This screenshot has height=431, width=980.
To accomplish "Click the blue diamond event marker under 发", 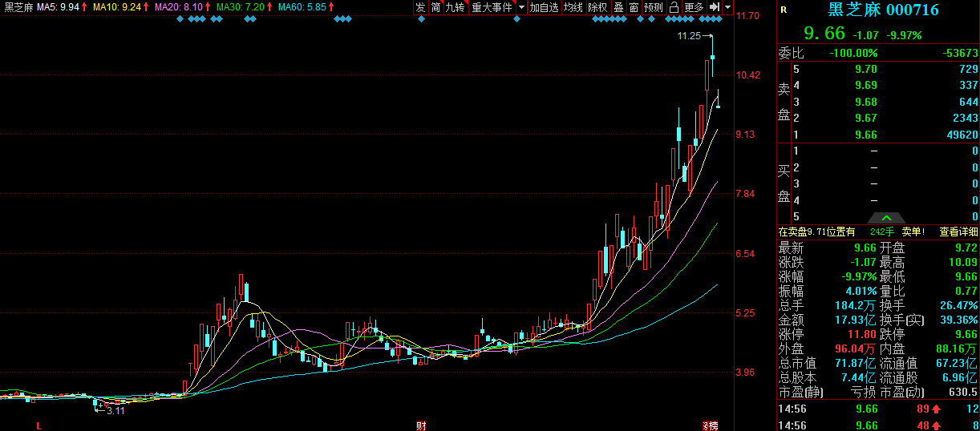I will [x=422, y=19].
